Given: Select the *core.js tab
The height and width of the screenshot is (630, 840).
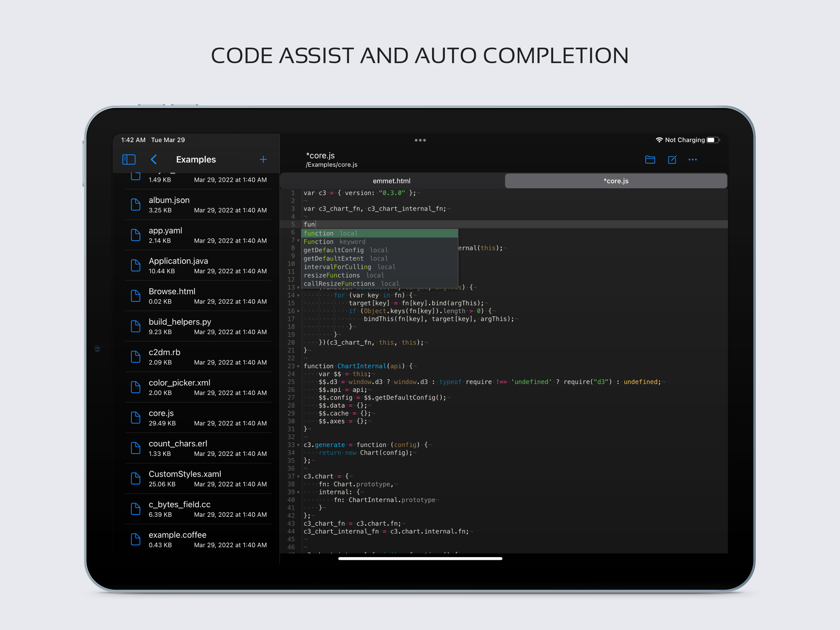Looking at the screenshot, I should pyautogui.click(x=616, y=181).
